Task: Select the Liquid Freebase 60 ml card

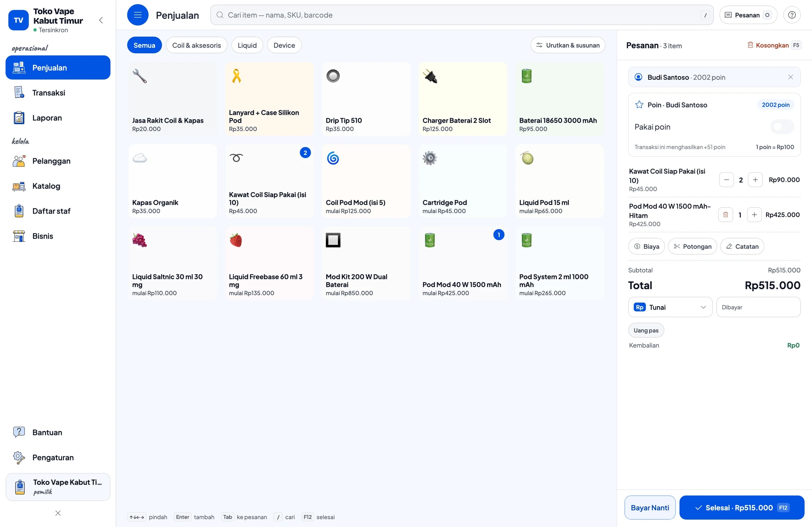Action: tap(269, 263)
